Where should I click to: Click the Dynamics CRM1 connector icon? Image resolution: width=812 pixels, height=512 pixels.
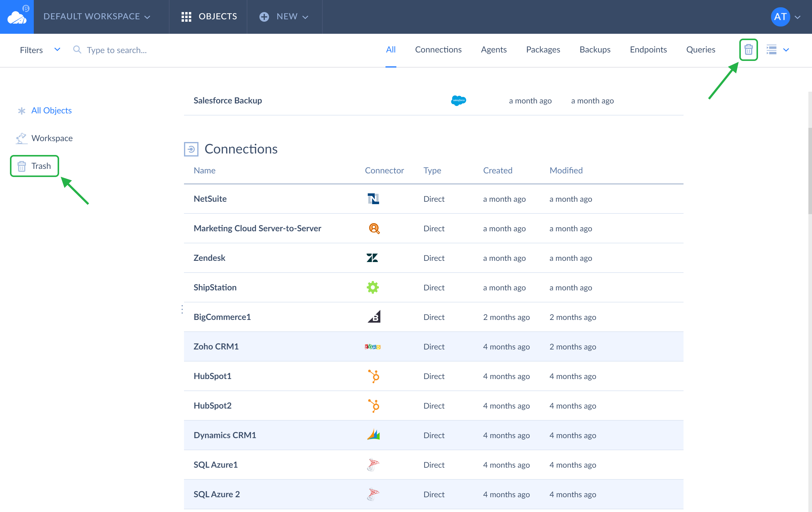(x=373, y=435)
